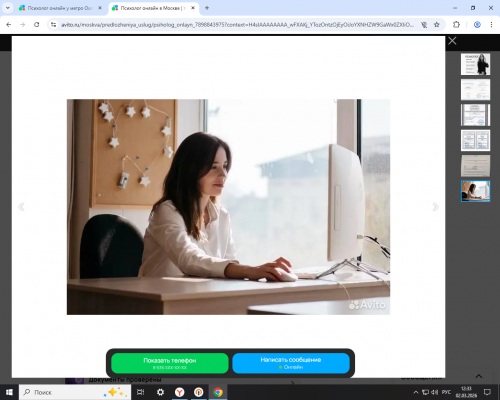
Task: Close the first browser tab
Action: click(100, 8)
